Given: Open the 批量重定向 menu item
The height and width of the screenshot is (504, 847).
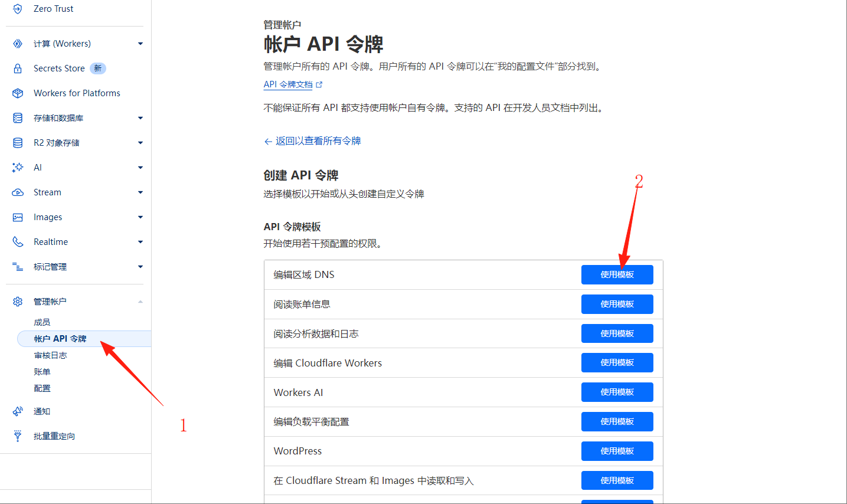Looking at the screenshot, I should click(x=54, y=436).
